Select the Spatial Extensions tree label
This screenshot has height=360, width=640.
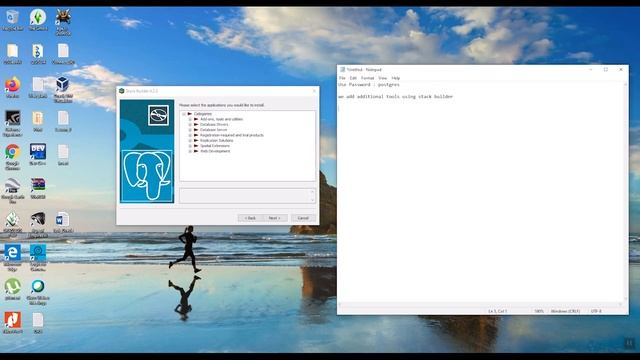coord(215,146)
